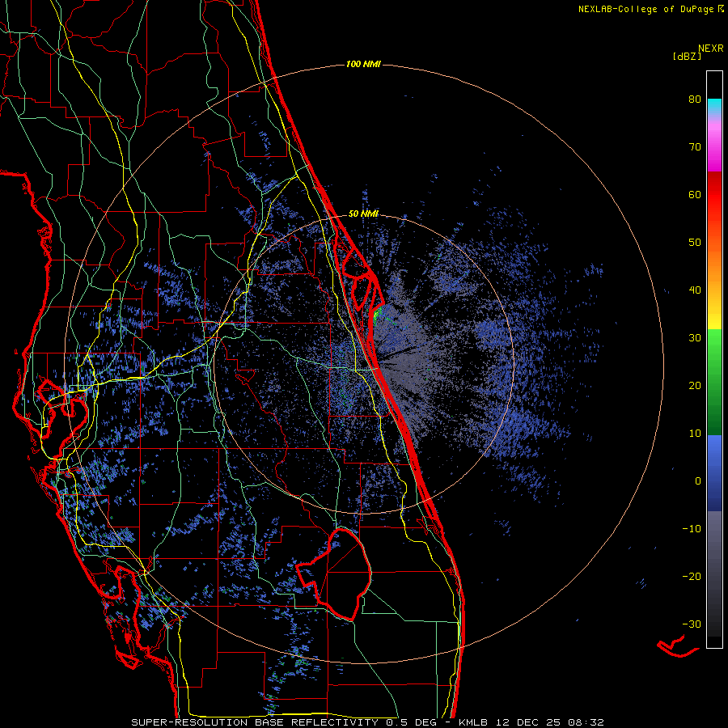The height and width of the screenshot is (728, 728).
Task: Select the -10 value on dBZ scale
Action: [x=692, y=529]
